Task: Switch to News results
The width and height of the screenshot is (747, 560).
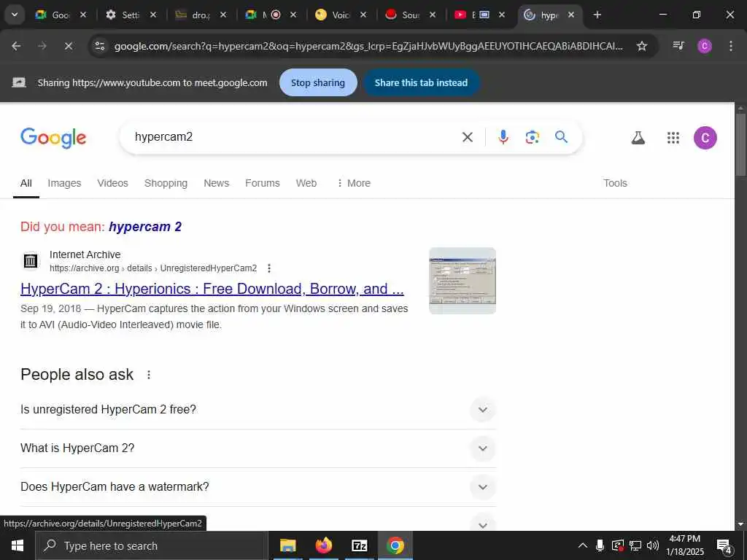Action: coord(216,183)
